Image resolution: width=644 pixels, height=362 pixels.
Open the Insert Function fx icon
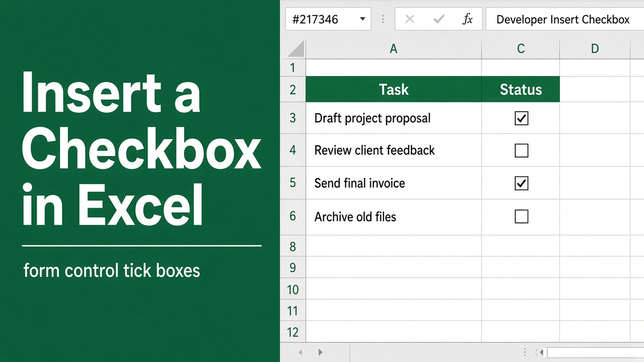(x=467, y=19)
